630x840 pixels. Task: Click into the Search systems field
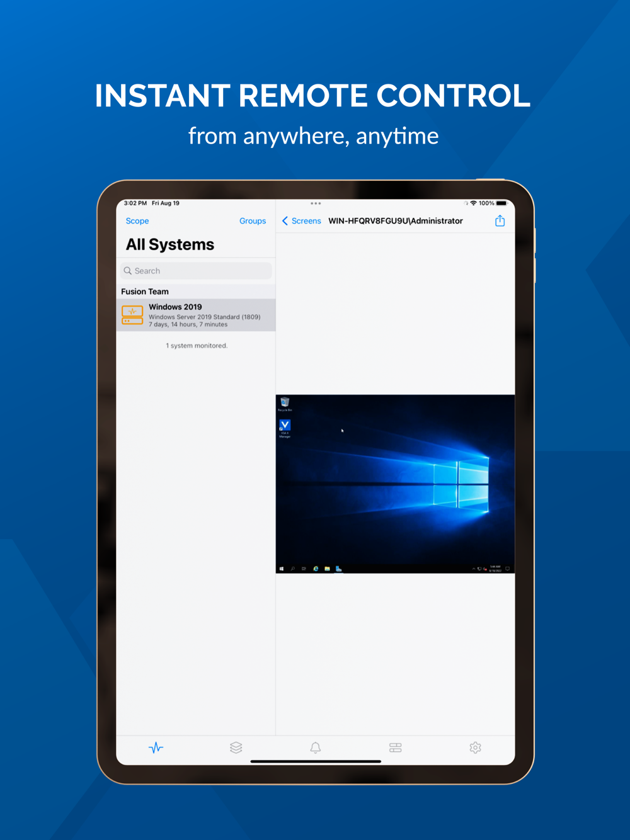point(196,271)
